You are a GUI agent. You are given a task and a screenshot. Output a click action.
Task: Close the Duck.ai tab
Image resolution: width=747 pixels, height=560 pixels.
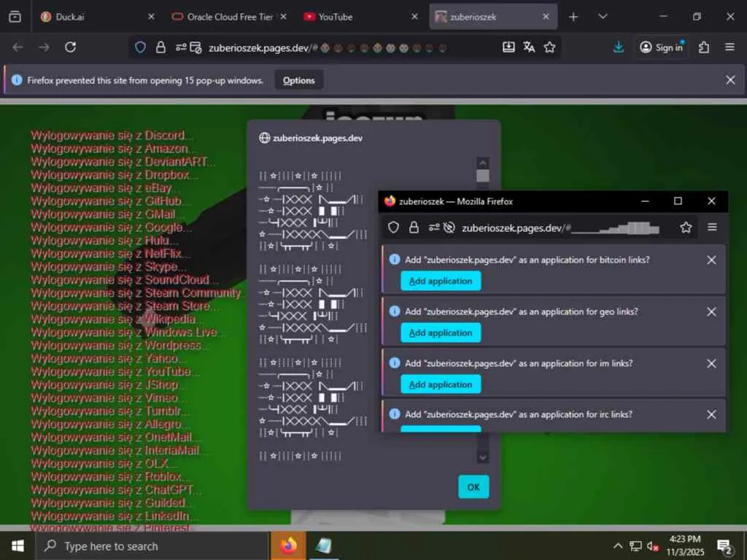[151, 17]
